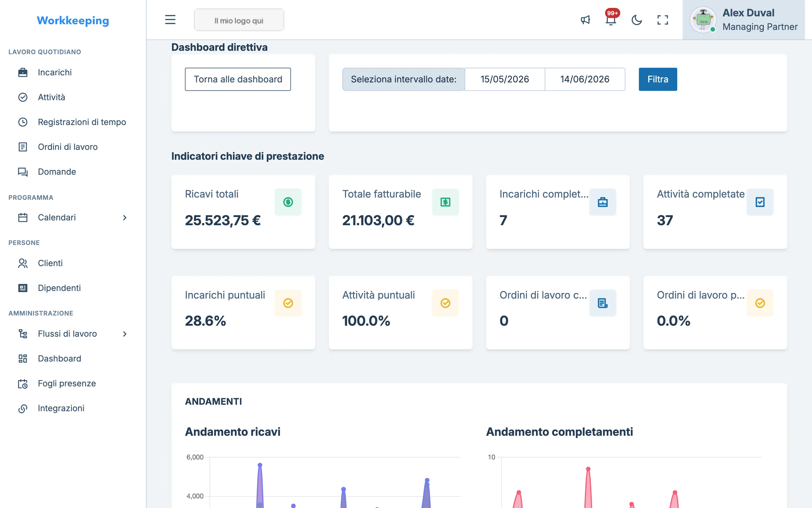This screenshot has height=508, width=812.
Task: Open notifications bell with 99+ badge
Action: [x=611, y=19]
